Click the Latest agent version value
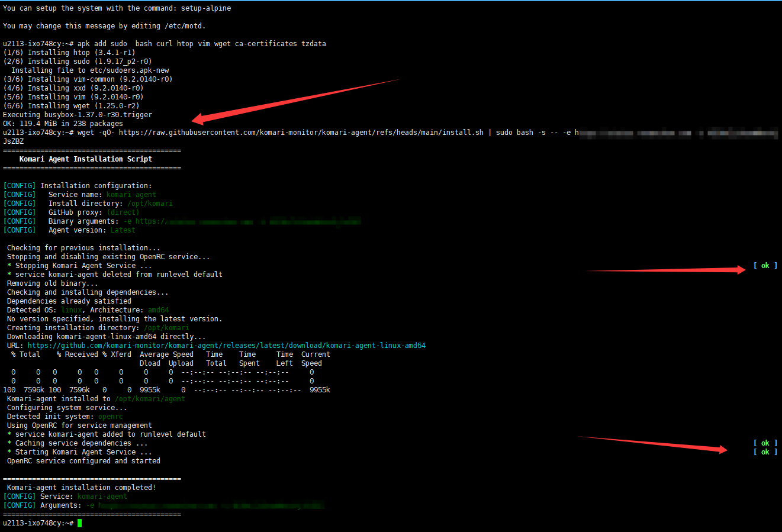The width and height of the screenshot is (782, 532). pyautogui.click(x=123, y=230)
